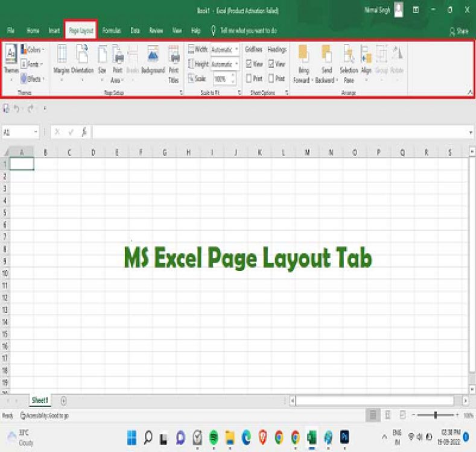Undo the last action
The height and width of the screenshot is (452, 476).
click(16, 108)
